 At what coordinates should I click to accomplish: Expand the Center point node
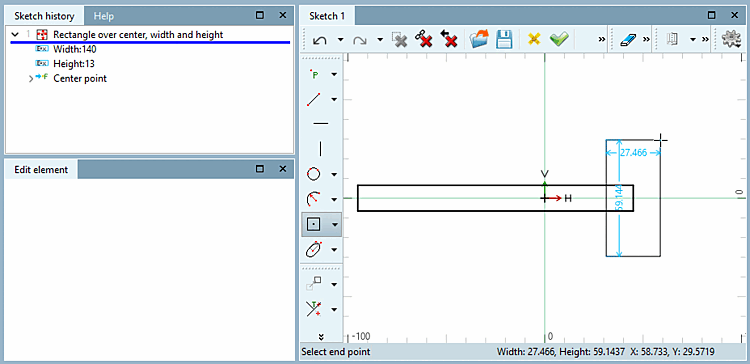click(32, 78)
